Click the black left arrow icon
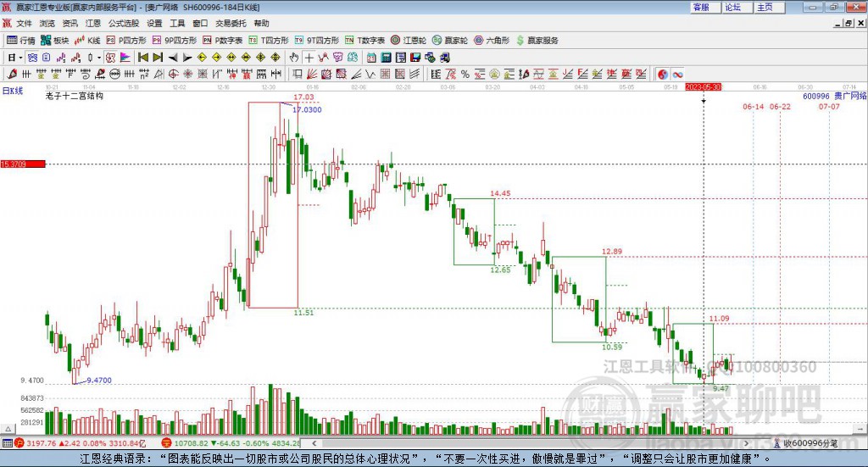Screen dimensions: 868x467 point(173,58)
